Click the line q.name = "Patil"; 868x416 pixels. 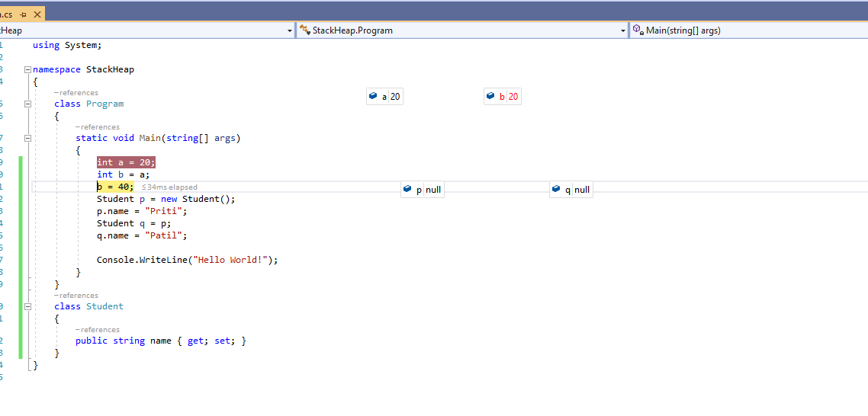pyautogui.click(x=143, y=235)
